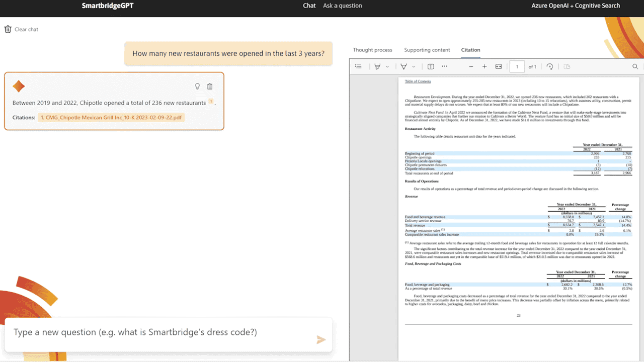The image size is (644, 362).
Task: Click the user question chat bubble
Action: [228, 53]
